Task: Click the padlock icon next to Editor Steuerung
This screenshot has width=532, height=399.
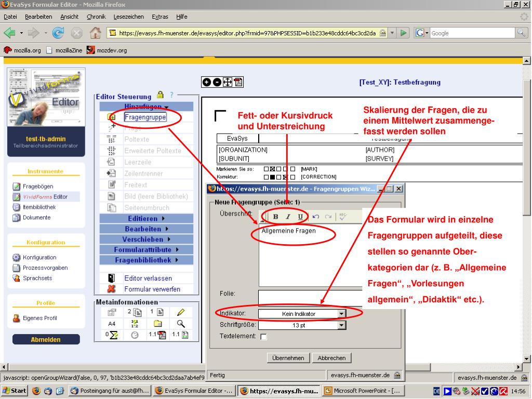Action: point(160,95)
